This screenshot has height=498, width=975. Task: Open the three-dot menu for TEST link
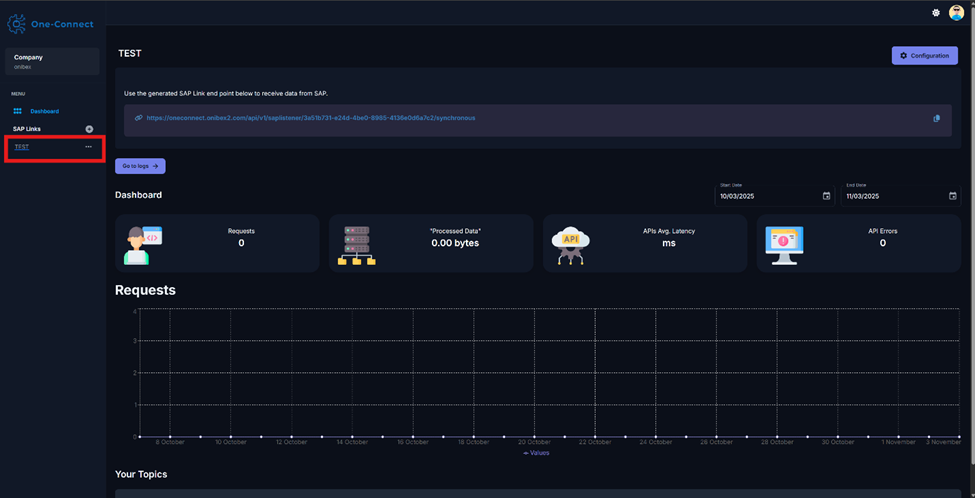point(88,147)
